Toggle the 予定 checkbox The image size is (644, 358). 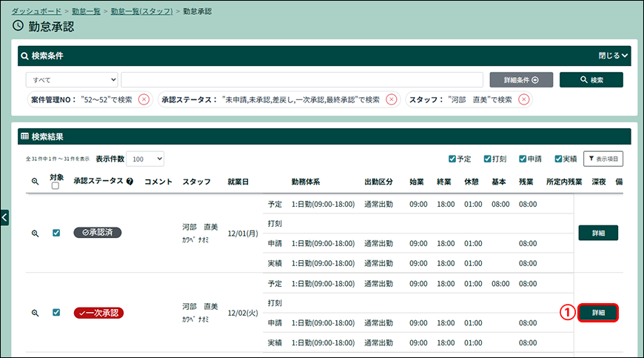click(x=452, y=159)
